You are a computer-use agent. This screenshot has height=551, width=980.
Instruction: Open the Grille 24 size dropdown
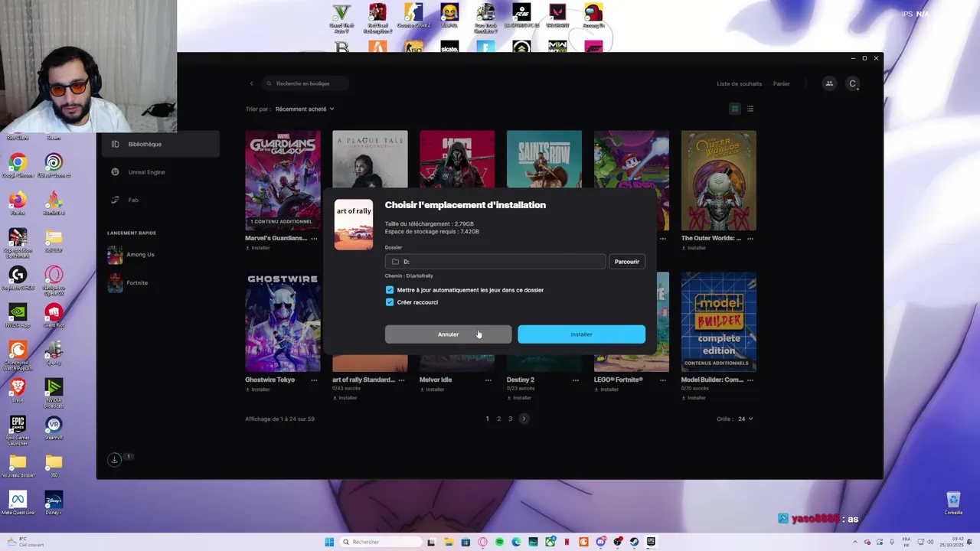tap(743, 419)
